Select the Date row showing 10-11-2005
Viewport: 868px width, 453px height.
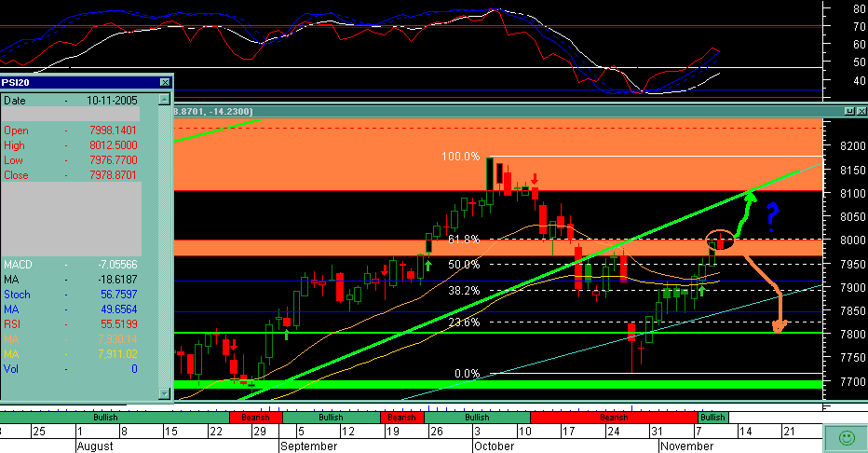pos(71,101)
